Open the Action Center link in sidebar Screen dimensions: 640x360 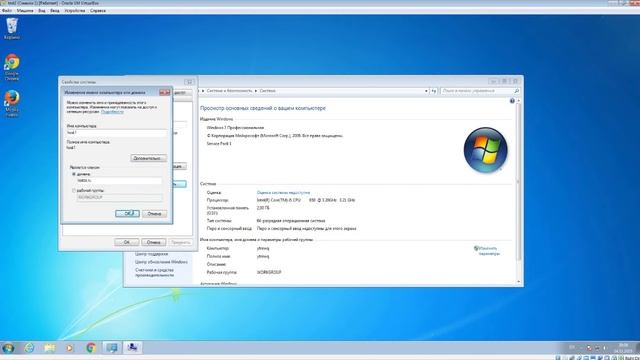151,254
